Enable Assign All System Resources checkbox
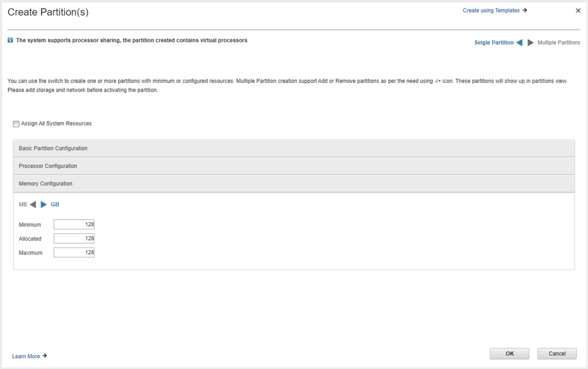588x369 pixels. 16,124
